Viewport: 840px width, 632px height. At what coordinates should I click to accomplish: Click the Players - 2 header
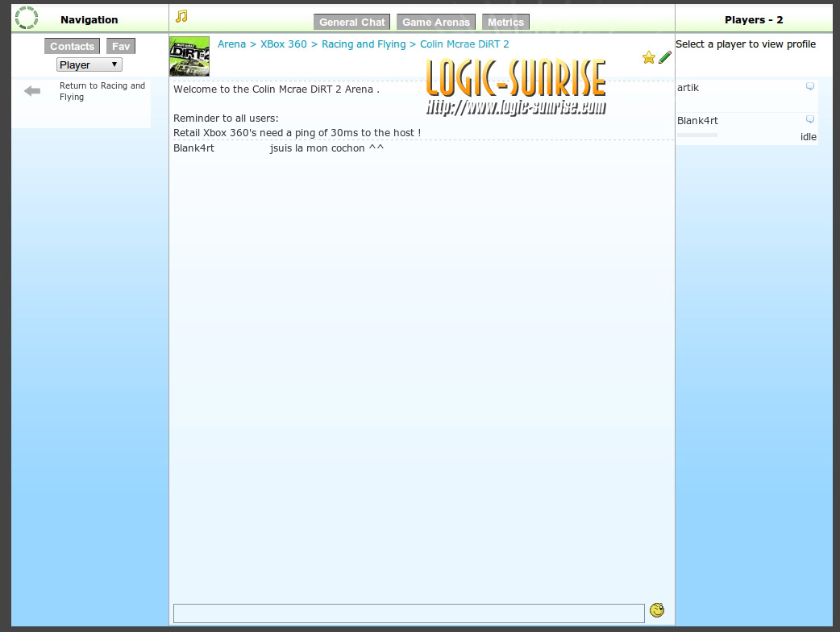pos(754,20)
